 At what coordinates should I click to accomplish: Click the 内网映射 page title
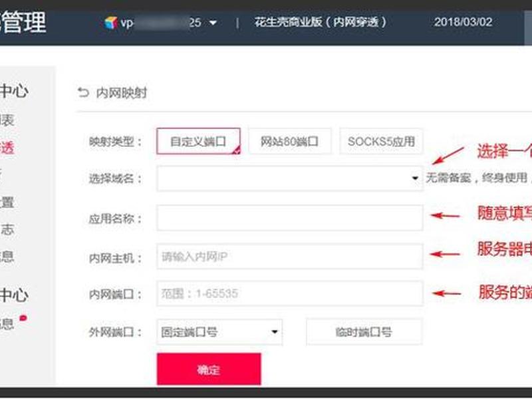(122, 92)
